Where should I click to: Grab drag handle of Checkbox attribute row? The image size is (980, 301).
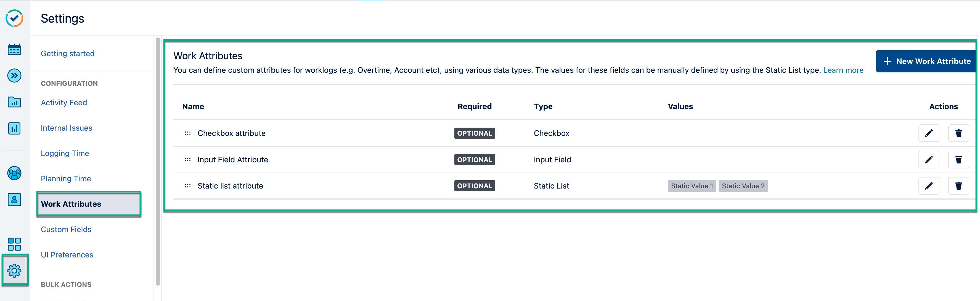187,133
